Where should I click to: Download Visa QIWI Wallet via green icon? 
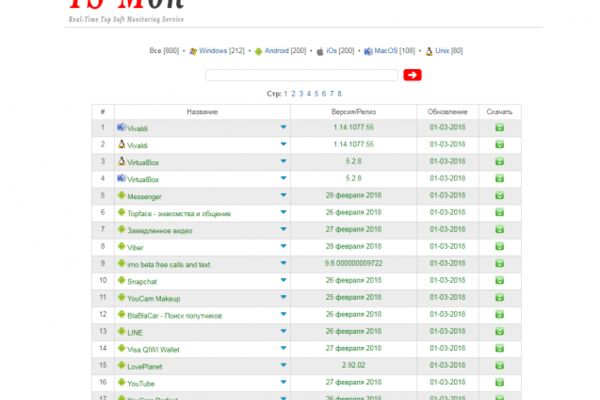point(499,348)
